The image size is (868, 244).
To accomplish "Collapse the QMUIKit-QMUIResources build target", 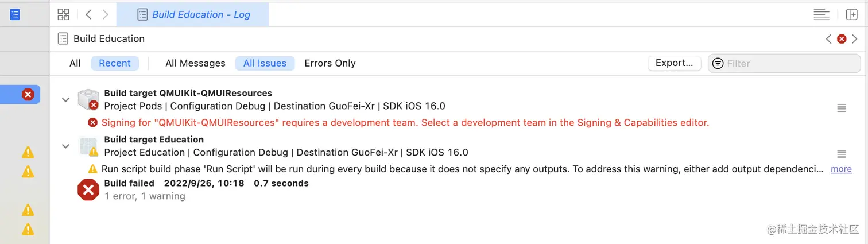I will (66, 100).
